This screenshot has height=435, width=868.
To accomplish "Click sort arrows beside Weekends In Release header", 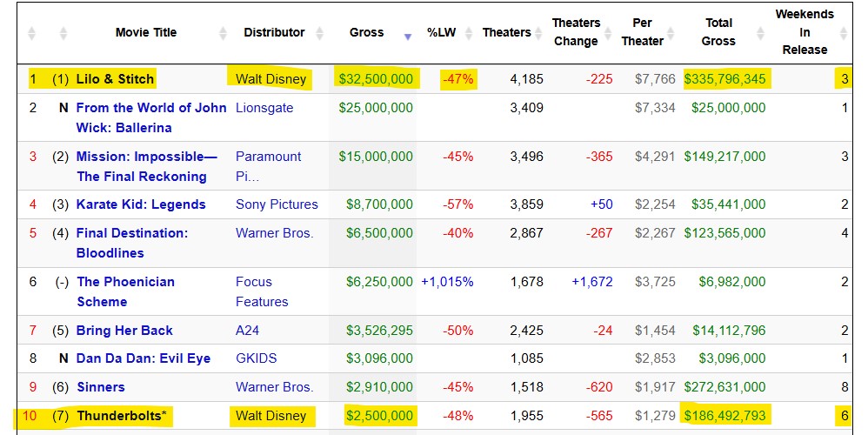I will (844, 33).
